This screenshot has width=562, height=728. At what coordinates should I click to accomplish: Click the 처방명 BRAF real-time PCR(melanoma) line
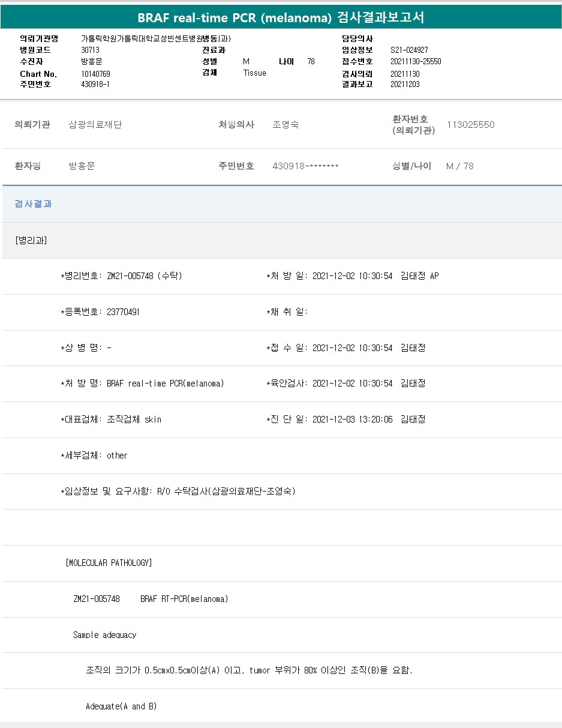point(142,384)
